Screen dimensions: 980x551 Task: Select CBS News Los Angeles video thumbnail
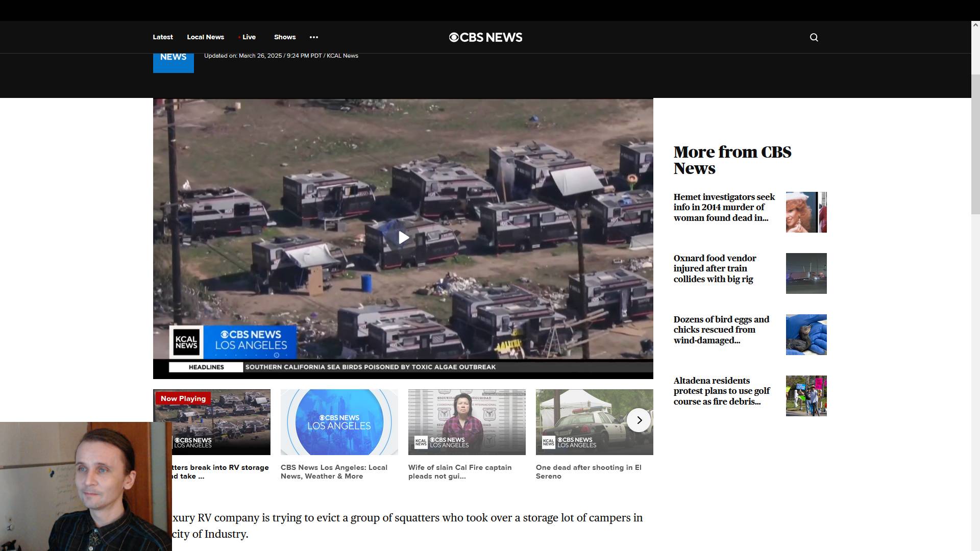point(339,422)
